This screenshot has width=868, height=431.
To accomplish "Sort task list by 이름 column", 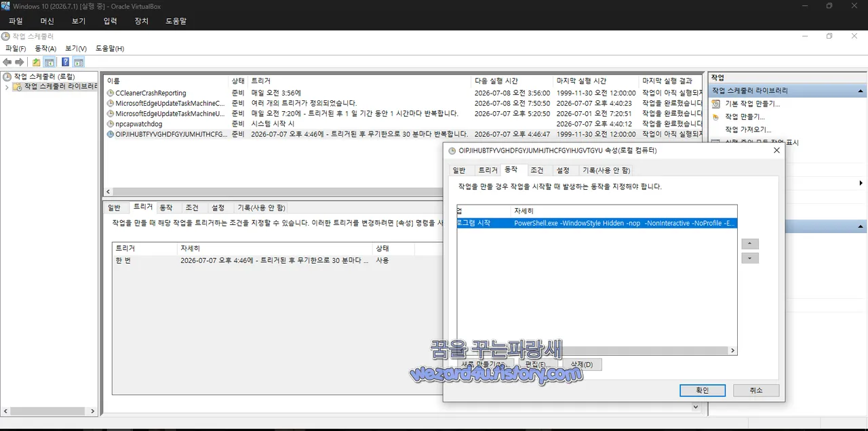I will coord(166,81).
